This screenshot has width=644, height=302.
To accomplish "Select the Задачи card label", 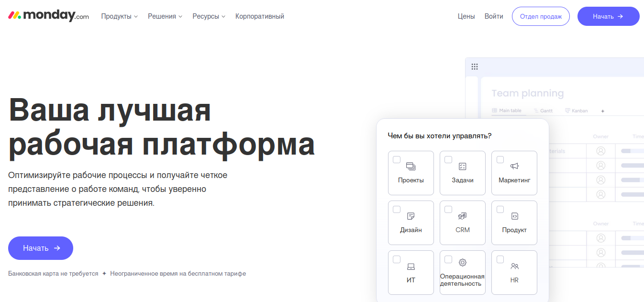I will [x=463, y=180].
